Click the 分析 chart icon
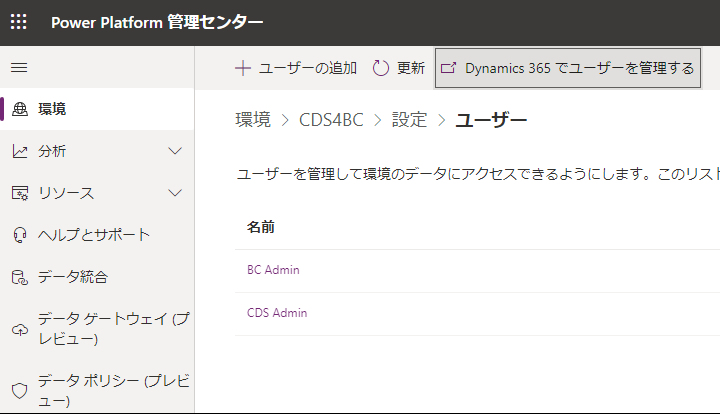The height and width of the screenshot is (414, 720). (x=19, y=151)
